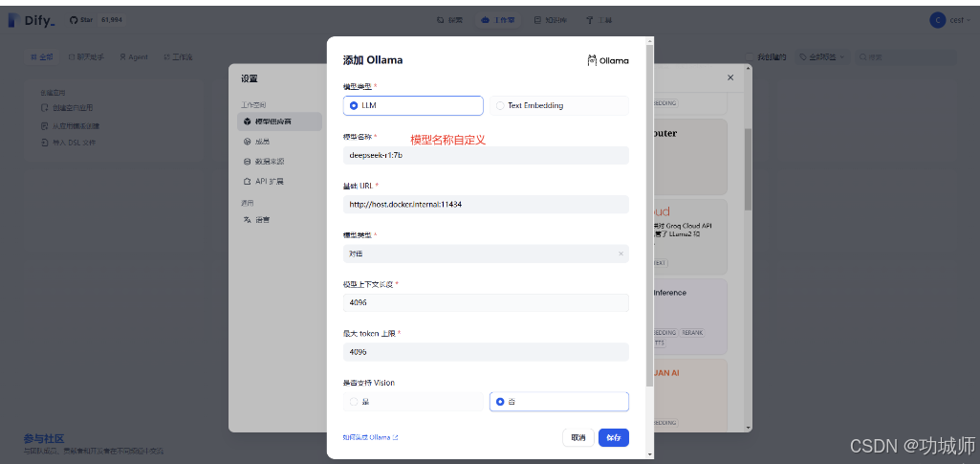Open the 知识库 (Knowledge) tab
Screen dimensions: 980x464
pyautogui.click(x=550, y=20)
